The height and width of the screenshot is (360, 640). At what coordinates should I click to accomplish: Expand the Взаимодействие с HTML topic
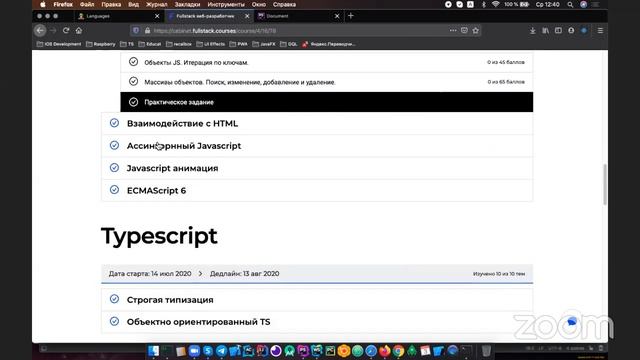pyautogui.click(x=317, y=123)
